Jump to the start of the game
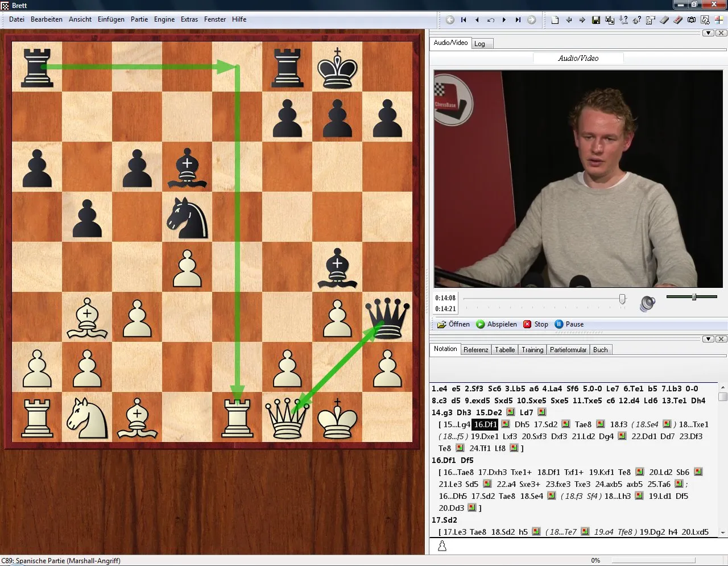 [x=464, y=20]
